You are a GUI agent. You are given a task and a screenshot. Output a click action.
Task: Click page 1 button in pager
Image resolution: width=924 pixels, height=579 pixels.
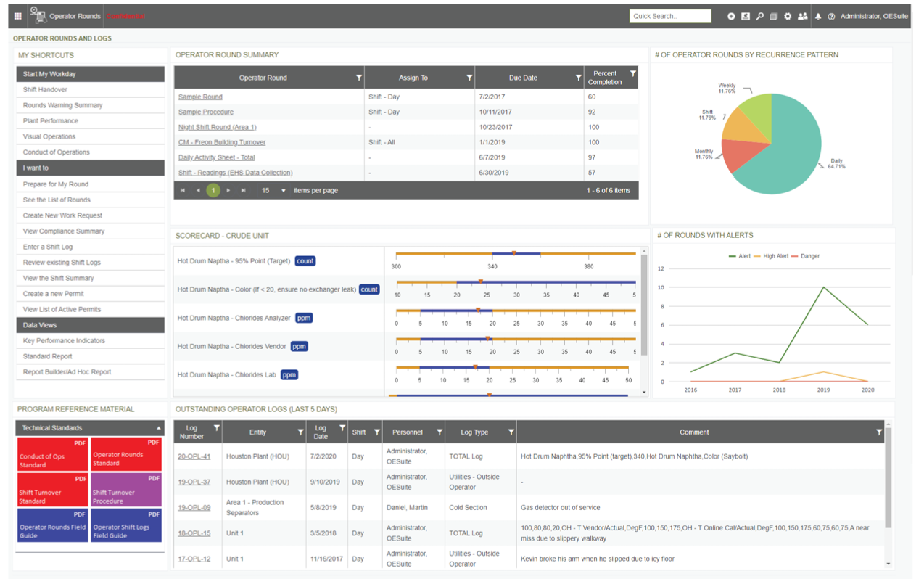213,190
